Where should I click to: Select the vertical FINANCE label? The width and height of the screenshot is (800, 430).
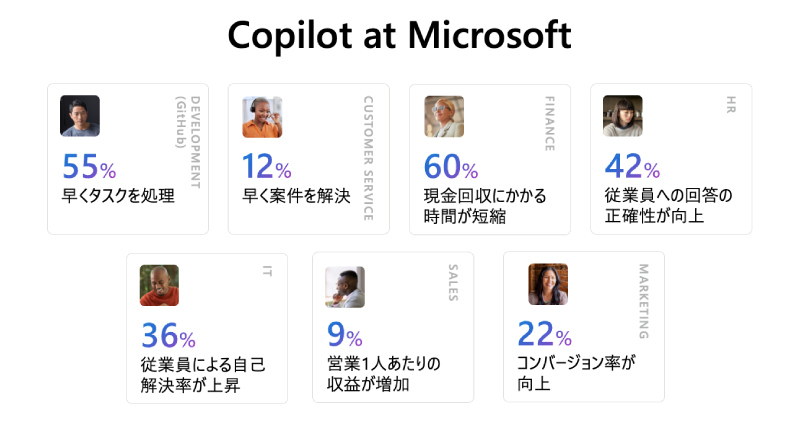pos(549,123)
